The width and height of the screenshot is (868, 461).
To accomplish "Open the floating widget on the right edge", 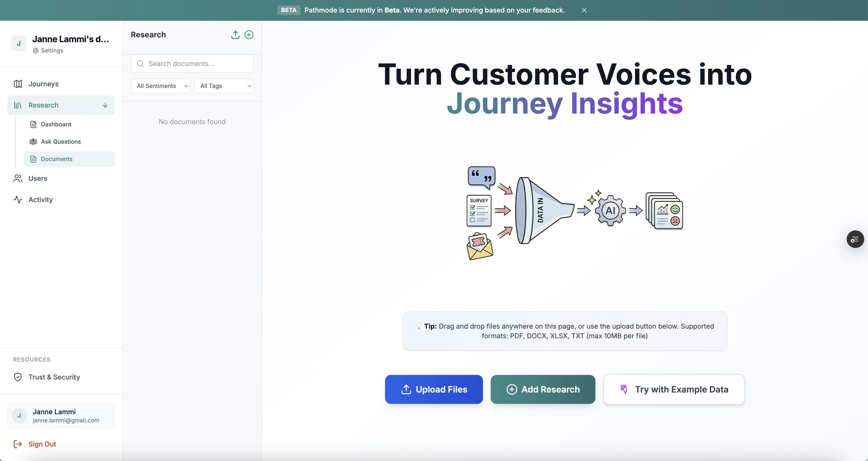I will coord(855,239).
